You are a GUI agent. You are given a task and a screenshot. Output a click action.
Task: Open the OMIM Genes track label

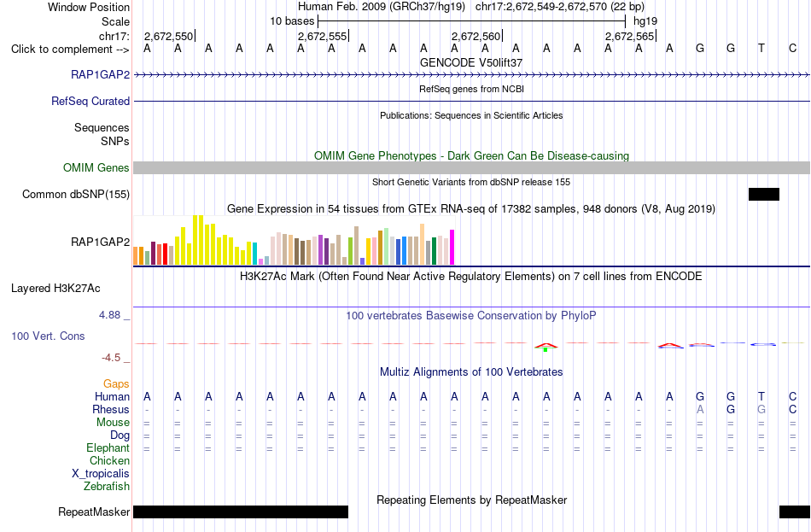click(96, 167)
